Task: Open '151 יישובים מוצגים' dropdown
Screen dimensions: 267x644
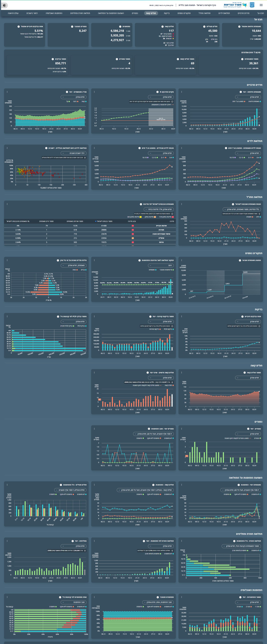Action: pos(74,153)
